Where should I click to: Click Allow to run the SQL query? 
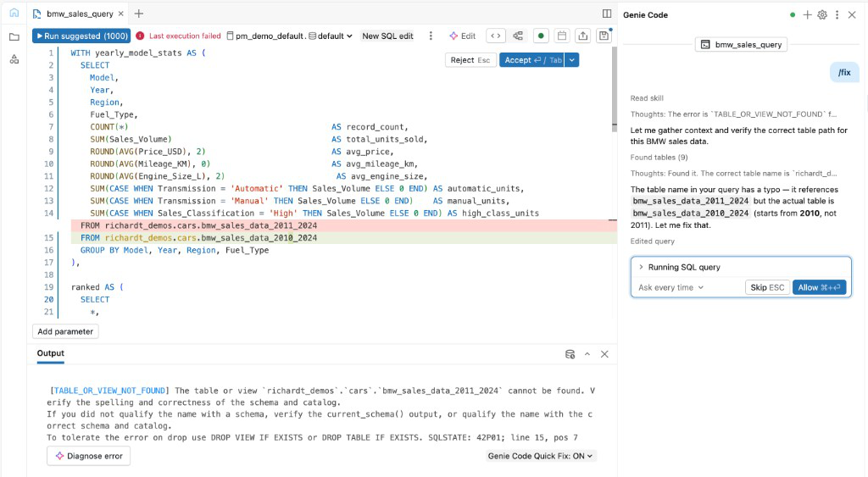[x=819, y=287]
